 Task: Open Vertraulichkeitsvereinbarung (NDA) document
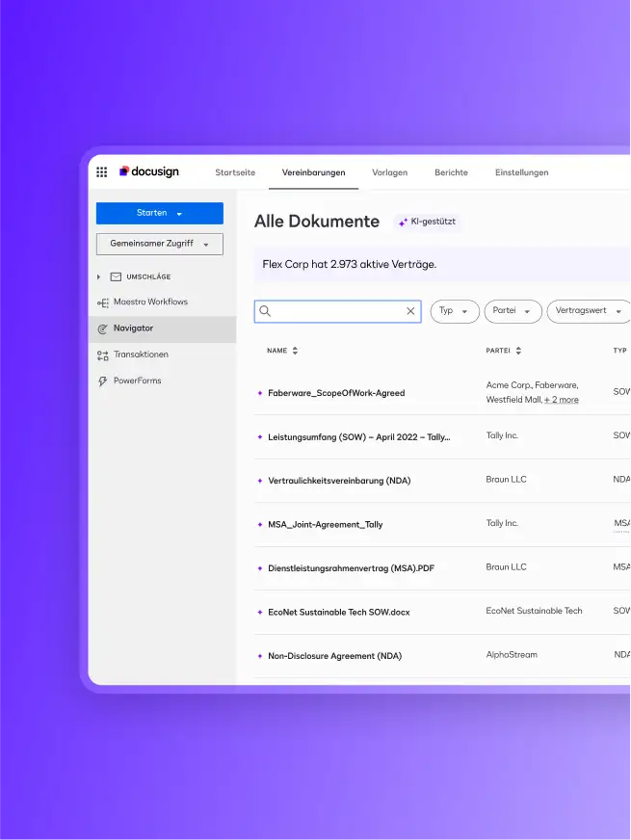point(339,481)
